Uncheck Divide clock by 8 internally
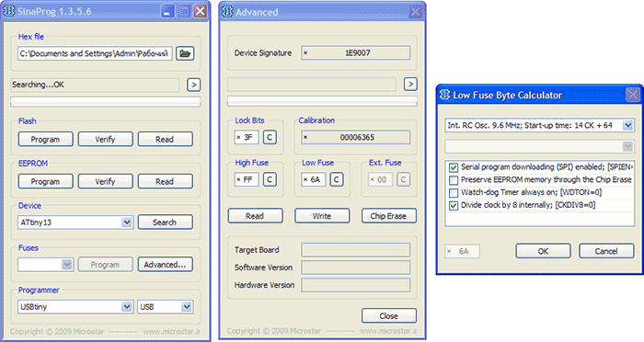Viewport: 644px width, 342px height. (x=454, y=206)
